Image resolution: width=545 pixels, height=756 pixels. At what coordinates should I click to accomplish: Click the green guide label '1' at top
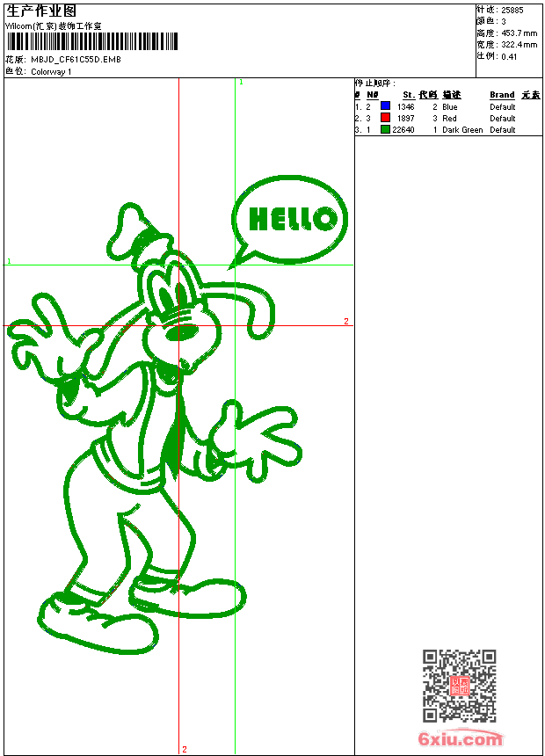(241, 83)
